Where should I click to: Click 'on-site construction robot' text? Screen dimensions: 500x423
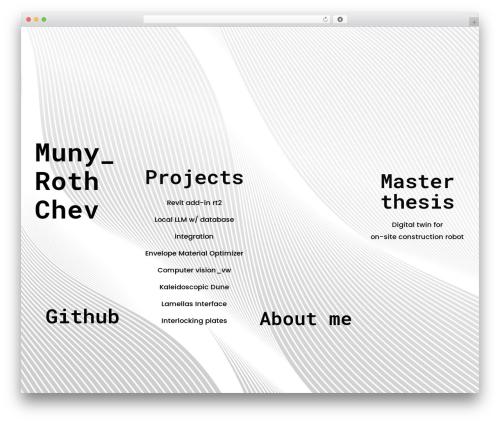pyautogui.click(x=417, y=237)
